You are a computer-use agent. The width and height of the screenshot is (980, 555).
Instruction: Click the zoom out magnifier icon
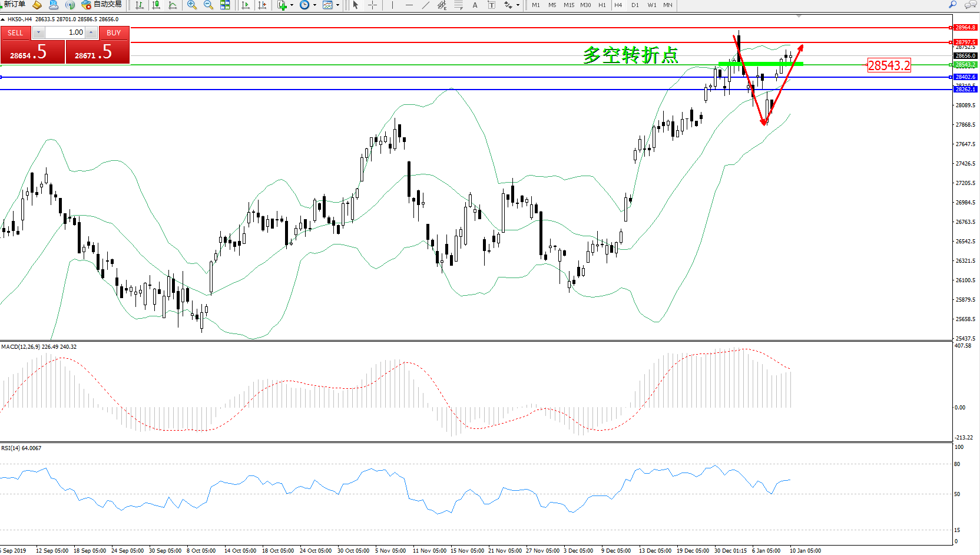[208, 5]
